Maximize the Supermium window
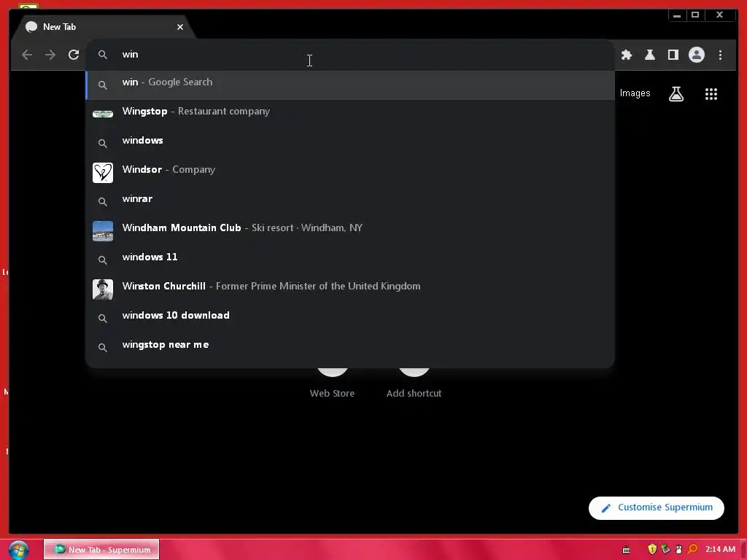The width and height of the screenshot is (747, 560). coord(695,15)
